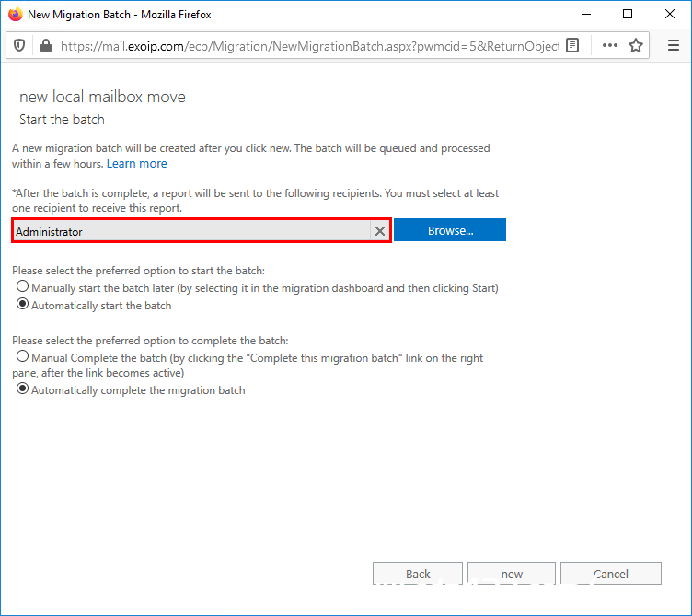This screenshot has height=616, width=692.
Task: Click the Administrator recipient field
Action: (191, 231)
